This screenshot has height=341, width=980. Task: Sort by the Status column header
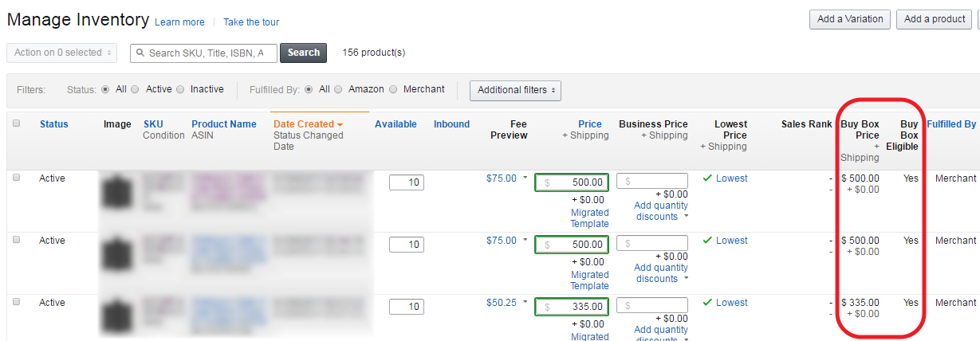coord(54,124)
